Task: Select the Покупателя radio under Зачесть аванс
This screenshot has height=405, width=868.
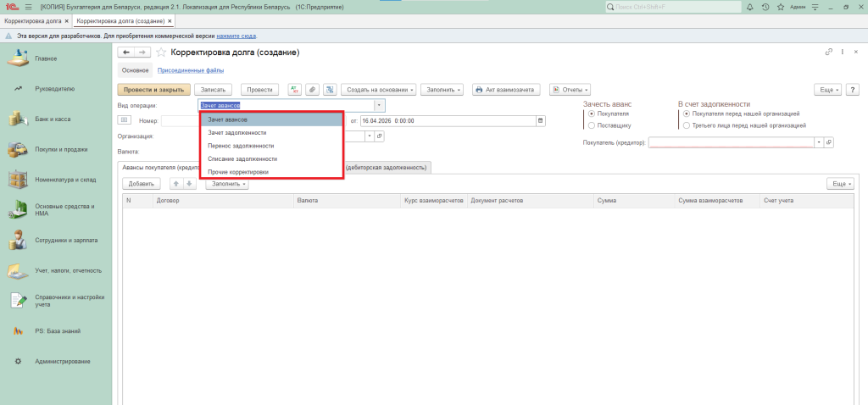Action: pyautogui.click(x=591, y=113)
